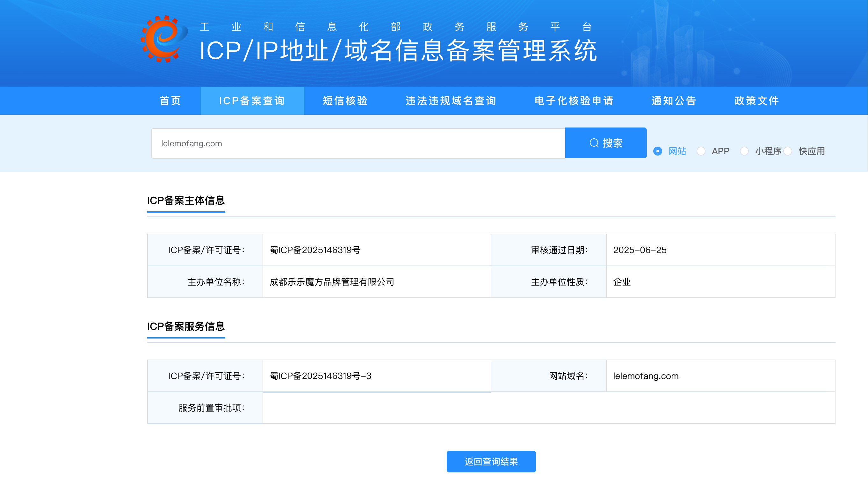Click the MIIT gear logo icon
This screenshot has width=868, height=503.
pyautogui.click(x=163, y=39)
